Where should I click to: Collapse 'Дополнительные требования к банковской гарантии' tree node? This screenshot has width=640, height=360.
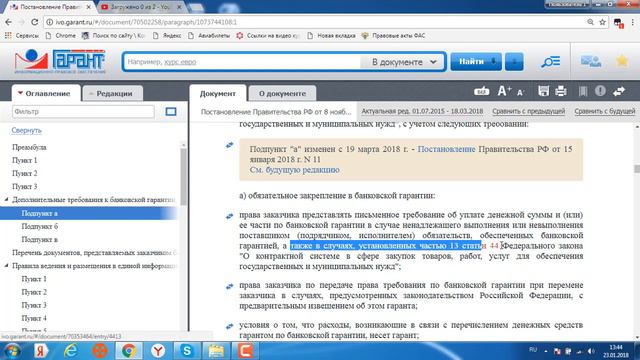tap(6, 200)
